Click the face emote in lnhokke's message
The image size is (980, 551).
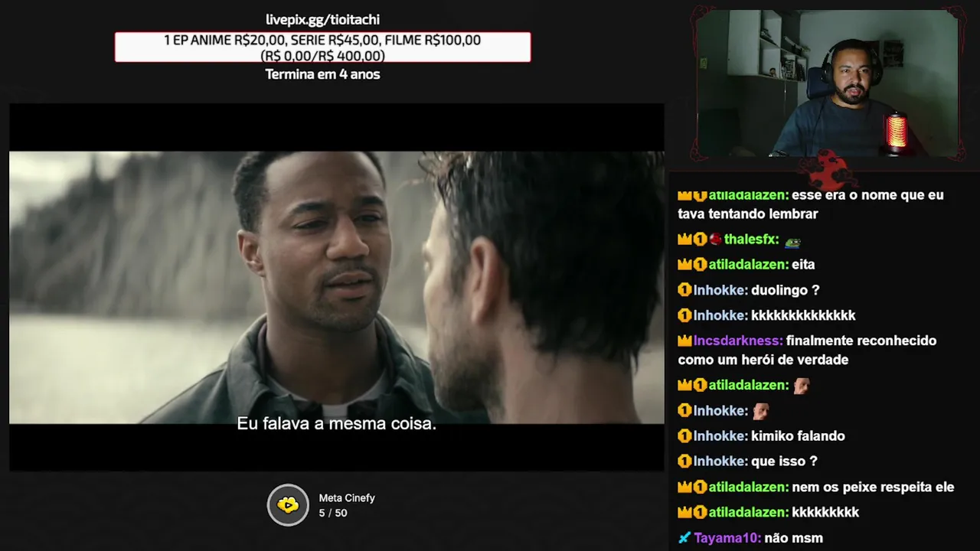click(760, 411)
